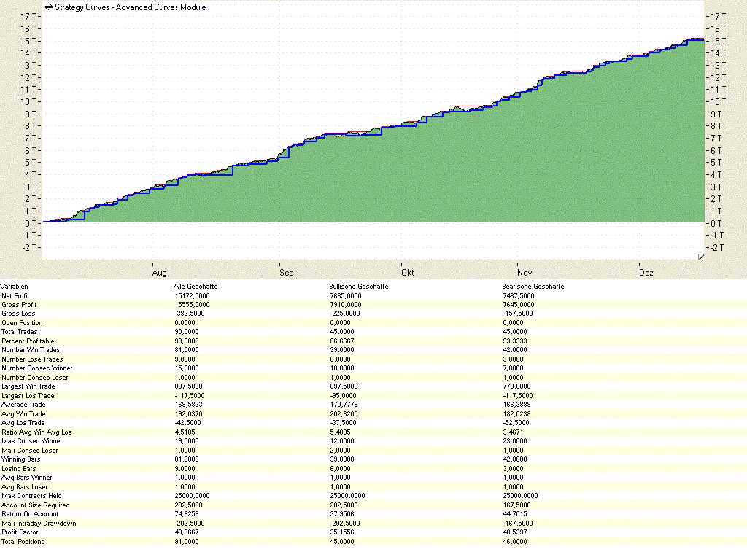Select the Bullische Geschäfte column header
This screenshot has height=560, width=747.
pyautogui.click(x=359, y=287)
